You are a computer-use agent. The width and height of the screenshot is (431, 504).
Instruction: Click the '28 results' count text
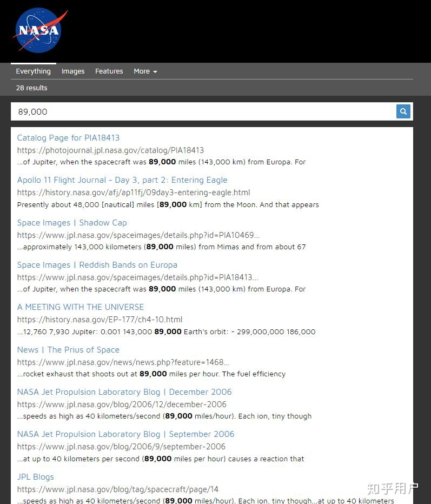tap(31, 88)
